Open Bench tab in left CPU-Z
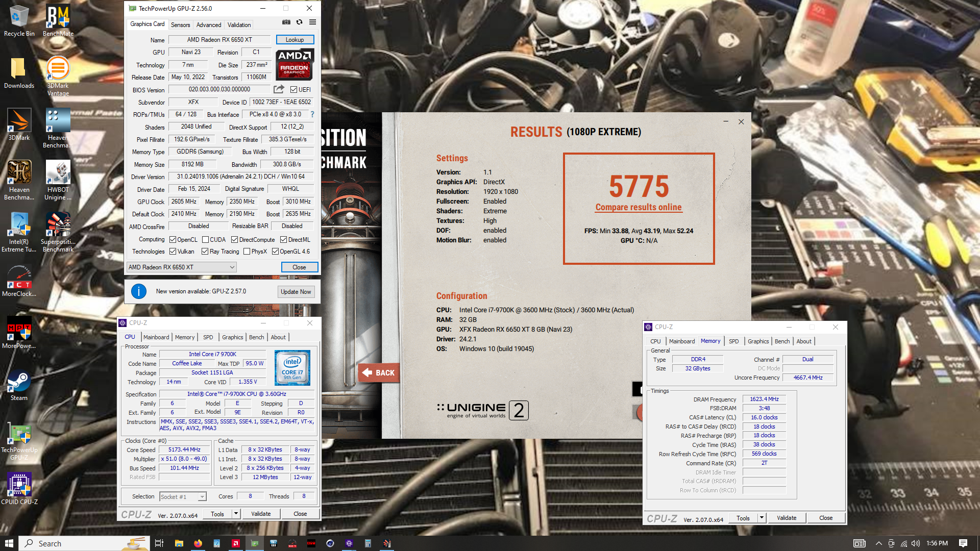Image resolution: width=980 pixels, height=551 pixels. [256, 337]
